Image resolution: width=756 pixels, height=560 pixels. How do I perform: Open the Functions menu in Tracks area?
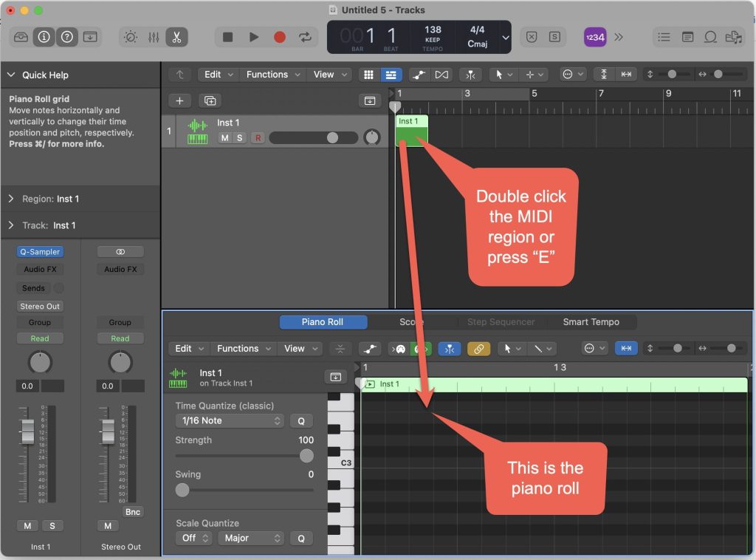[273, 75]
